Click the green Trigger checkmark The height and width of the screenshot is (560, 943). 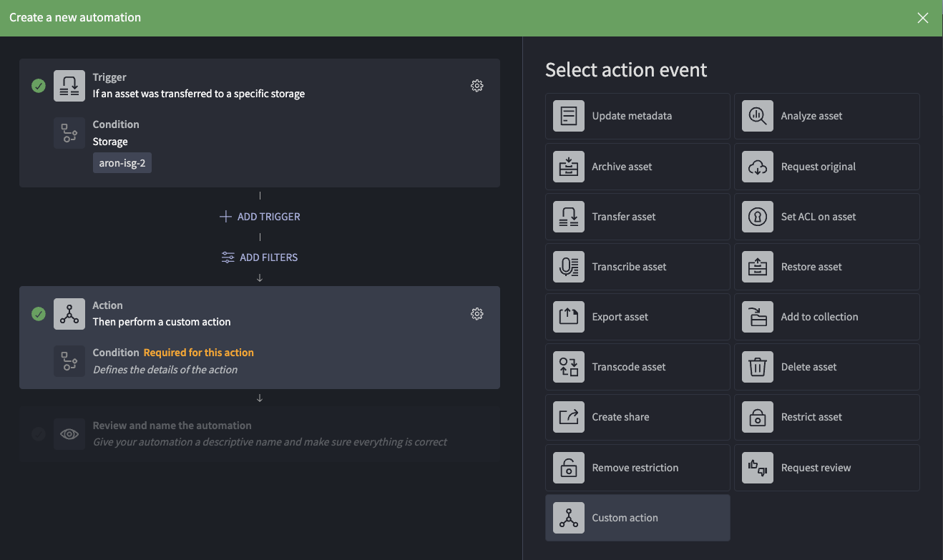[39, 86]
